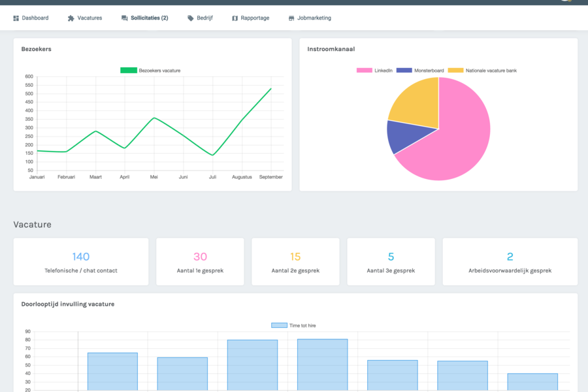The image size is (588, 392).
Task: Click the Juni axis label
Action: [x=184, y=177]
